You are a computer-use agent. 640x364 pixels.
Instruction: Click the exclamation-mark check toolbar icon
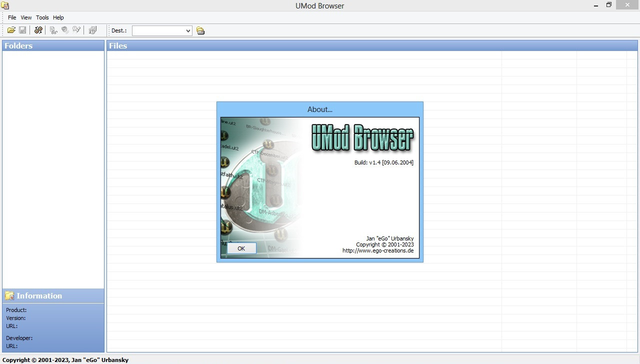point(76,30)
